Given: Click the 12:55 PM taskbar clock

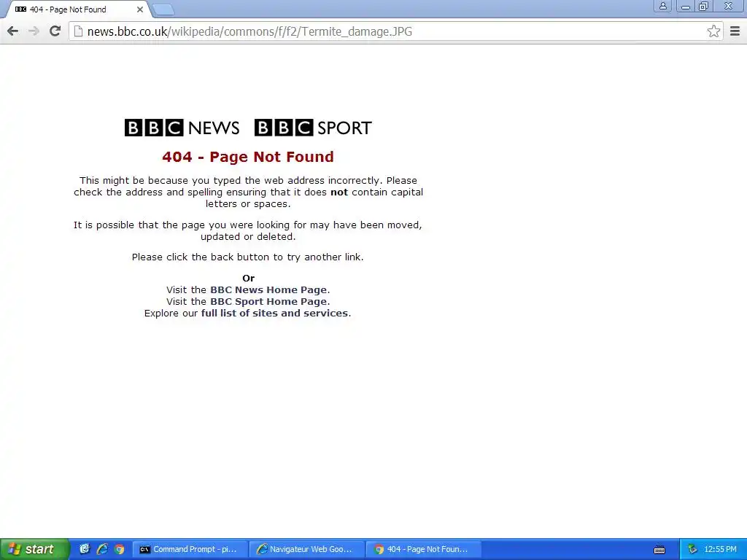Looking at the screenshot, I should tap(720, 550).
